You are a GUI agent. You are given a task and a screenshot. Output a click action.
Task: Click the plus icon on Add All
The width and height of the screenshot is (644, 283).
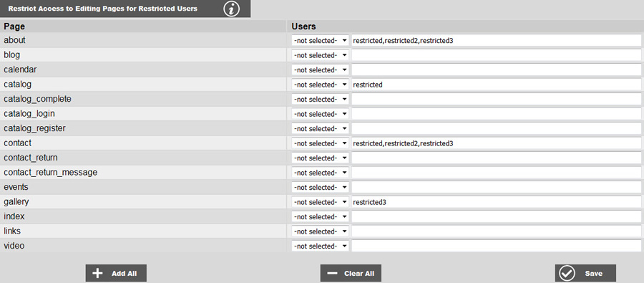(x=97, y=274)
